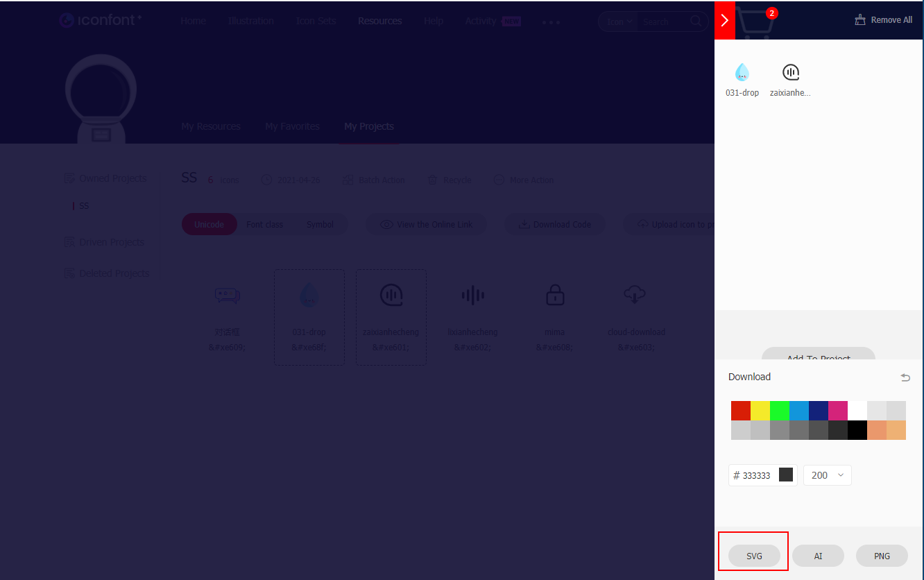Click the color preview square beside 333333
924x580 pixels.
point(786,475)
